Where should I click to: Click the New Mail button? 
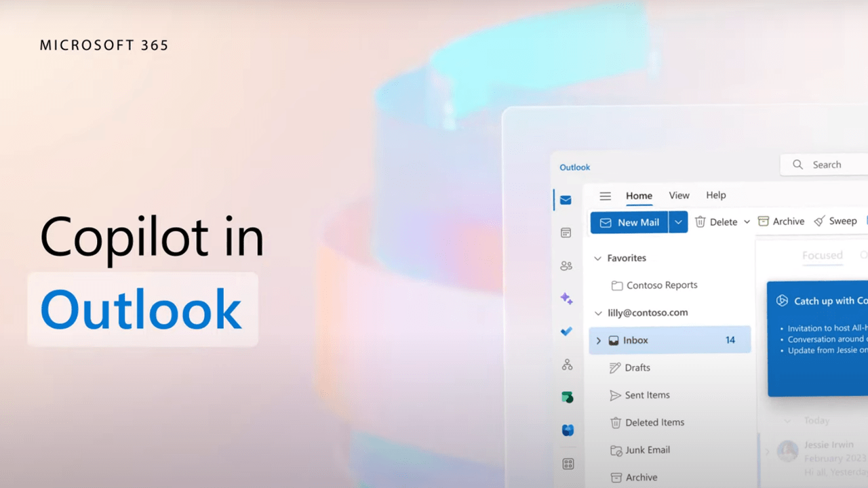pos(629,222)
